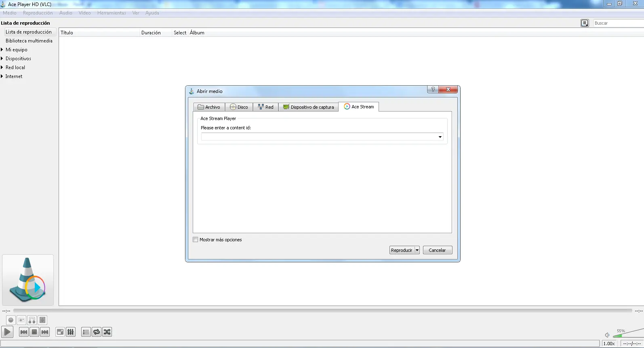Expand the Mi equipo tree node
Viewport: 644px width, 348px height.
(x=2, y=50)
